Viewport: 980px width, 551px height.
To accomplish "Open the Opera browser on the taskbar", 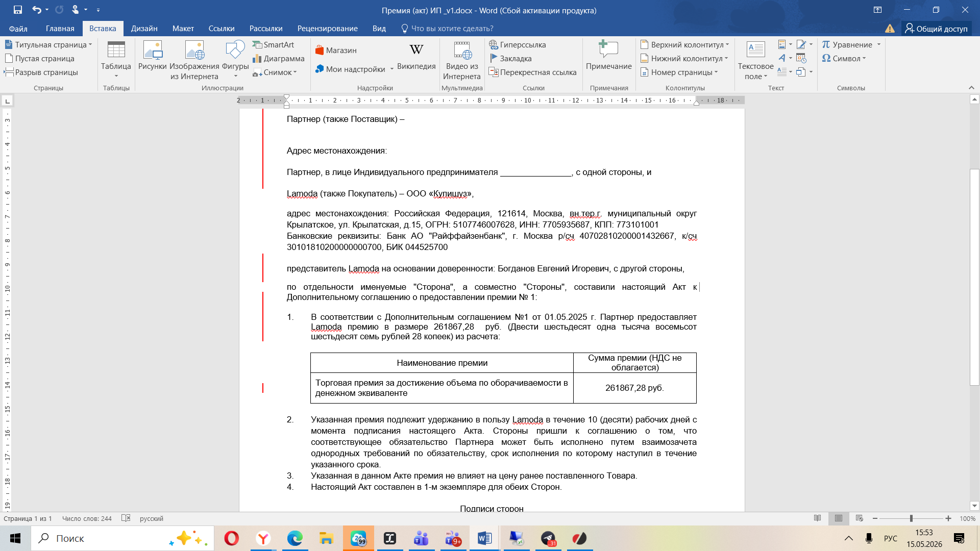I will click(232, 538).
